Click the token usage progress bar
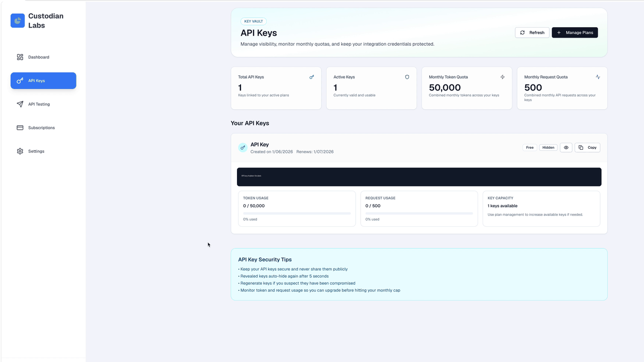Screen dimensions: 644x362 tap(297, 214)
